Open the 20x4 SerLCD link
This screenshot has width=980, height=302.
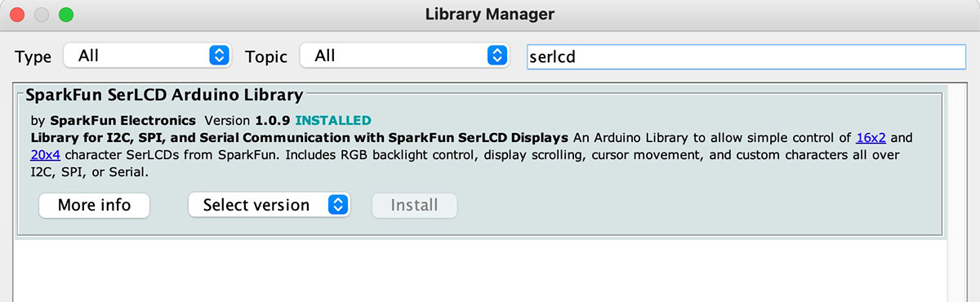pos(47,154)
